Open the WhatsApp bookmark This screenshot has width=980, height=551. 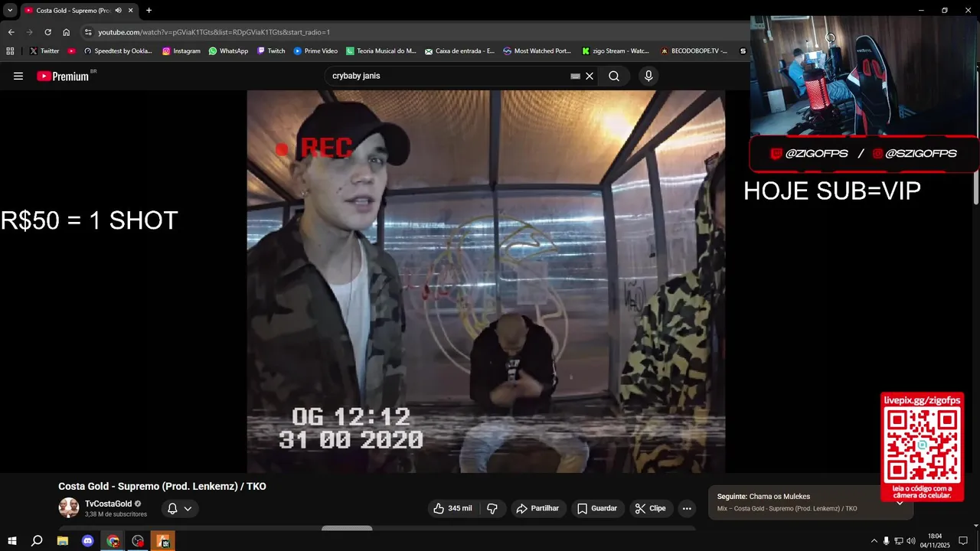[x=228, y=51]
